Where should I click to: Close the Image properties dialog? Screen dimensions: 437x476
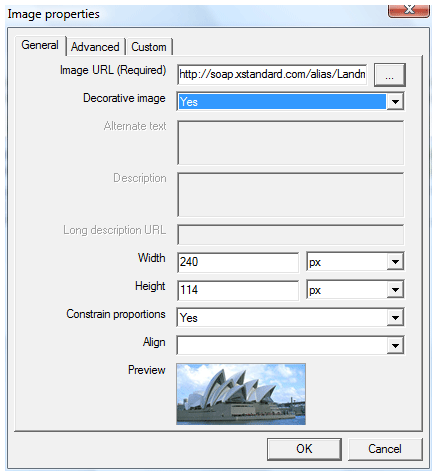click(409, 10)
